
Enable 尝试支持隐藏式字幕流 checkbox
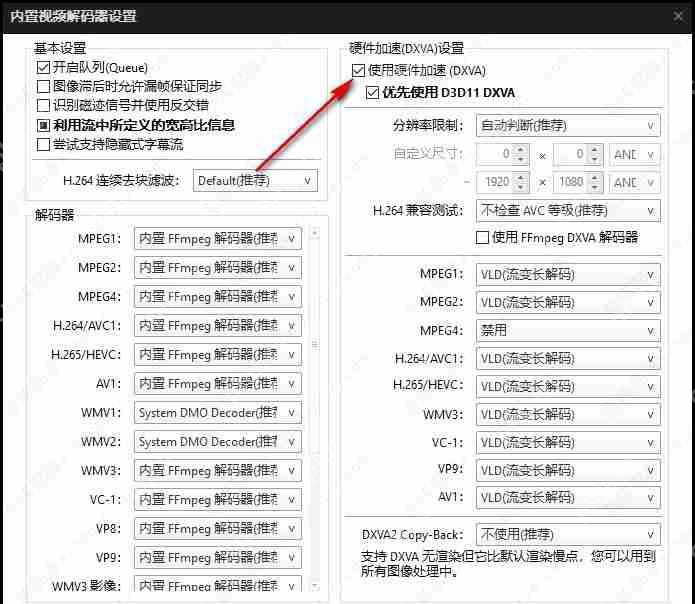pyautogui.click(x=43, y=144)
